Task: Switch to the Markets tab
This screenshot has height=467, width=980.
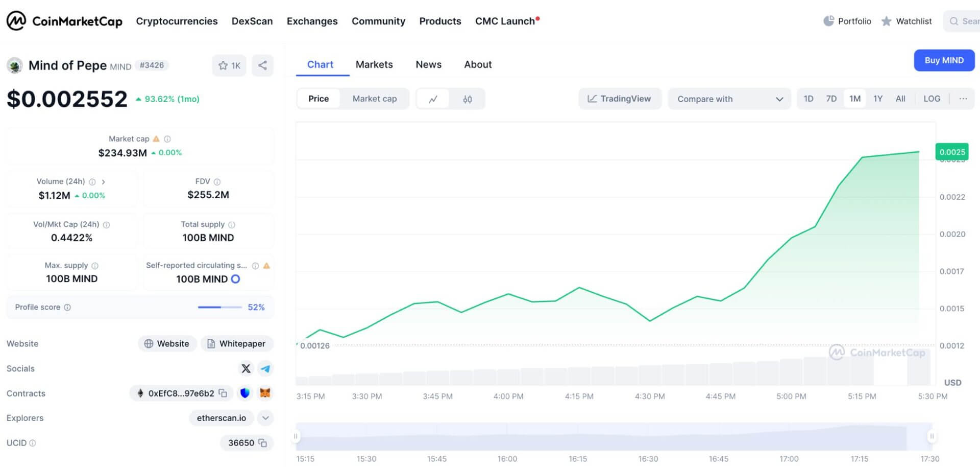Action: click(x=374, y=64)
